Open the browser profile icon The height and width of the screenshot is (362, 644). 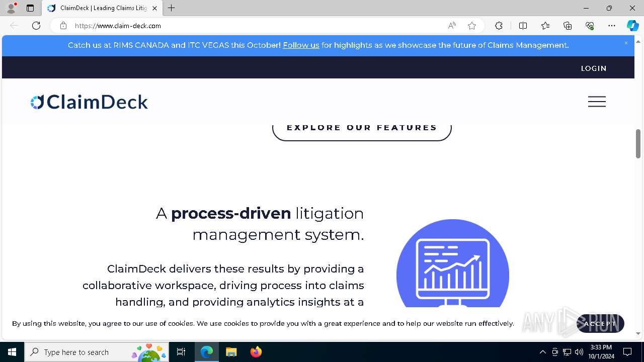[x=11, y=8]
